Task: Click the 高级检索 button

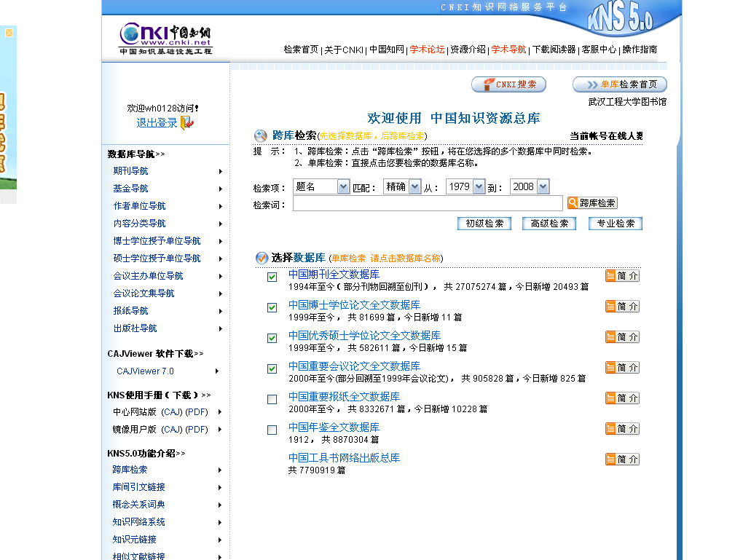Action: coord(549,224)
